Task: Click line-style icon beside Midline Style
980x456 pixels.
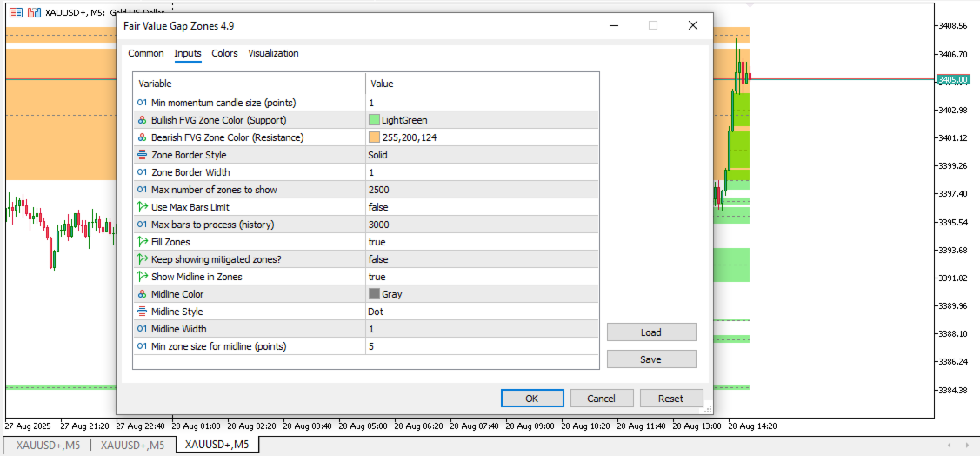Action: point(142,312)
